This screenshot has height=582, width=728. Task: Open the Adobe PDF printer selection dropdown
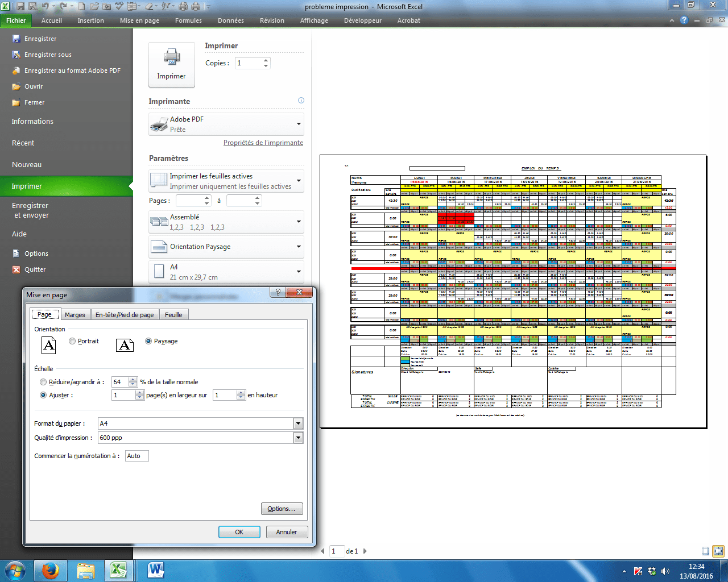pos(299,124)
